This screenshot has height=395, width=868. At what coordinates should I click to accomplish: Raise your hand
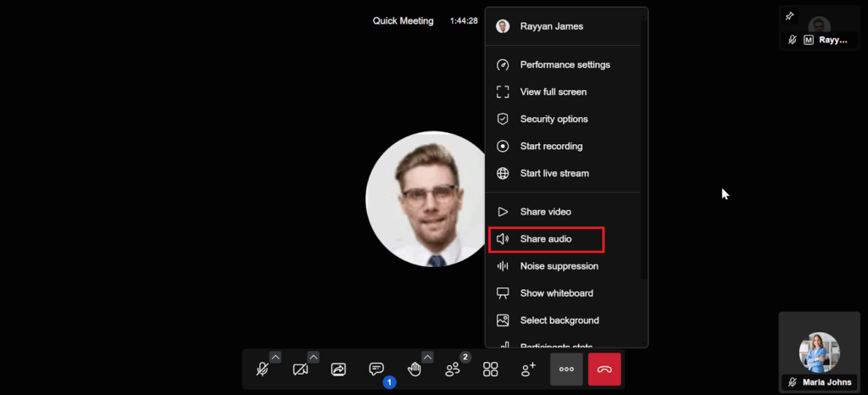[x=414, y=370]
